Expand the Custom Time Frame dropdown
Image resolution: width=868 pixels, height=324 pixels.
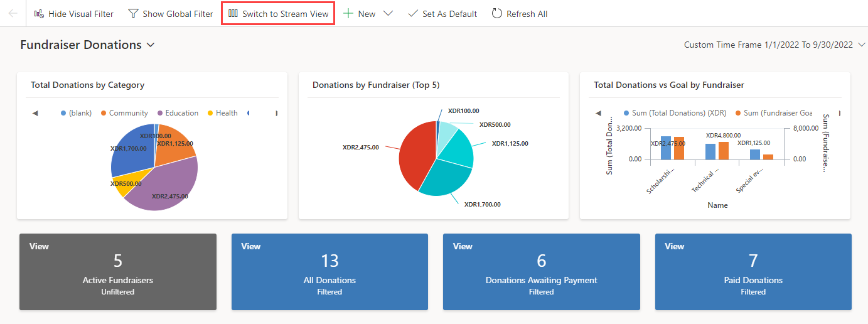point(861,45)
